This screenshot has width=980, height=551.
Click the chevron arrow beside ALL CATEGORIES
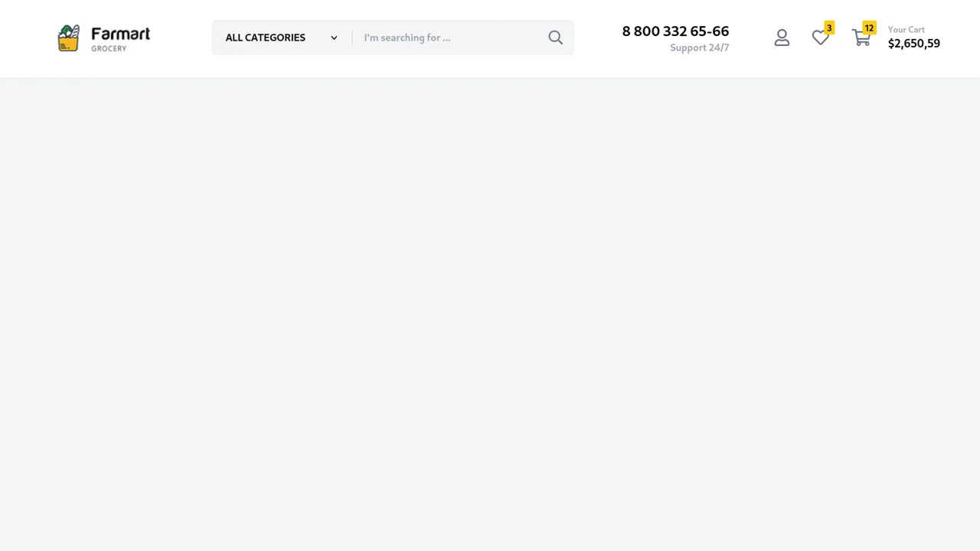click(334, 37)
